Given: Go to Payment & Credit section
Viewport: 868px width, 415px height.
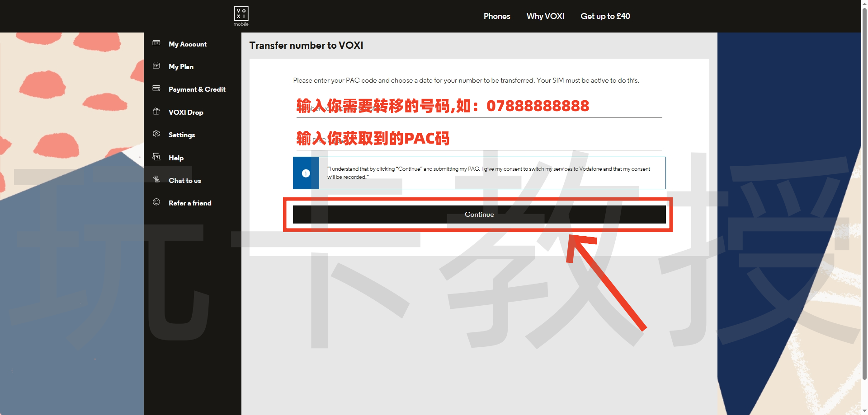Looking at the screenshot, I should [197, 89].
